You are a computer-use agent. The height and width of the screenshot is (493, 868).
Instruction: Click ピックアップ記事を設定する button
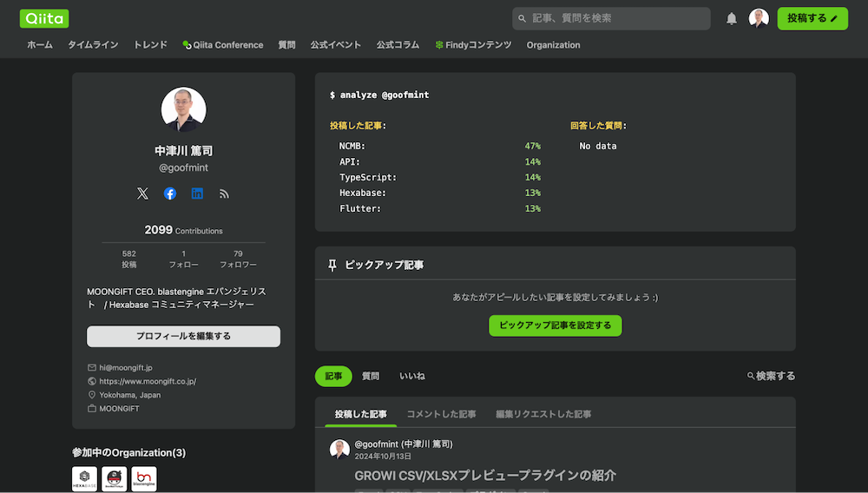(555, 325)
